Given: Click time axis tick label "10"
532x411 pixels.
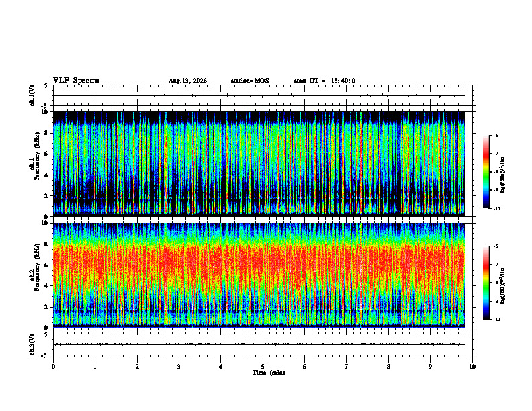Looking at the screenshot, I should click(x=472, y=367).
